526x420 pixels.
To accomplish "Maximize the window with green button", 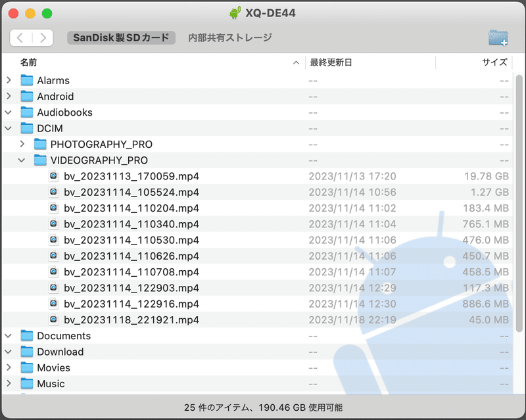I will pyautogui.click(x=47, y=13).
